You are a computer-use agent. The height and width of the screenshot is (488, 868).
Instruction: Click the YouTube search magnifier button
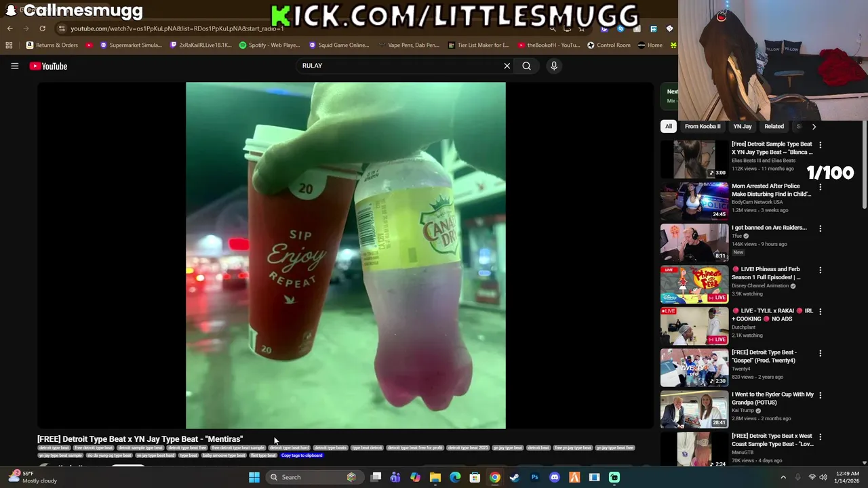pos(526,66)
